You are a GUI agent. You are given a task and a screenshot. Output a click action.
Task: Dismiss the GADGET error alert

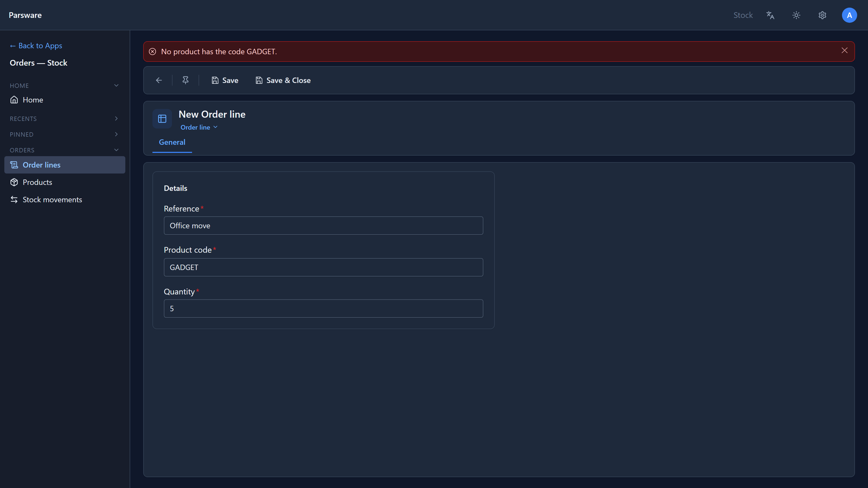(x=844, y=50)
